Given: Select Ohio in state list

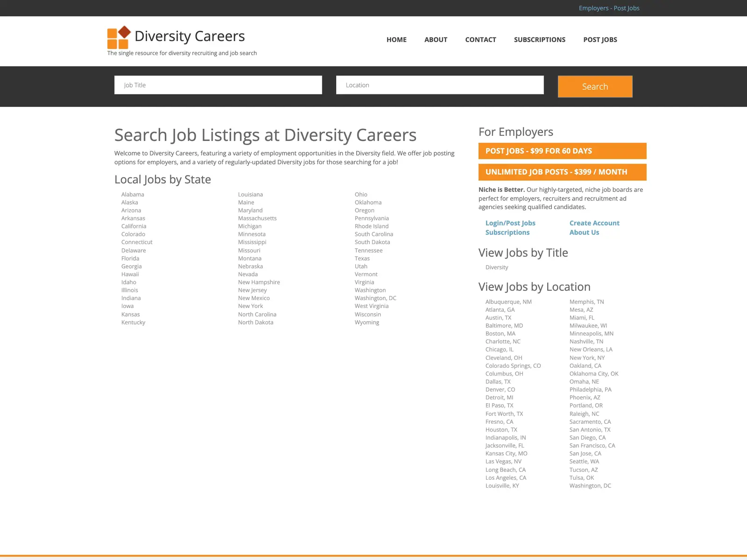Looking at the screenshot, I should 361,195.
